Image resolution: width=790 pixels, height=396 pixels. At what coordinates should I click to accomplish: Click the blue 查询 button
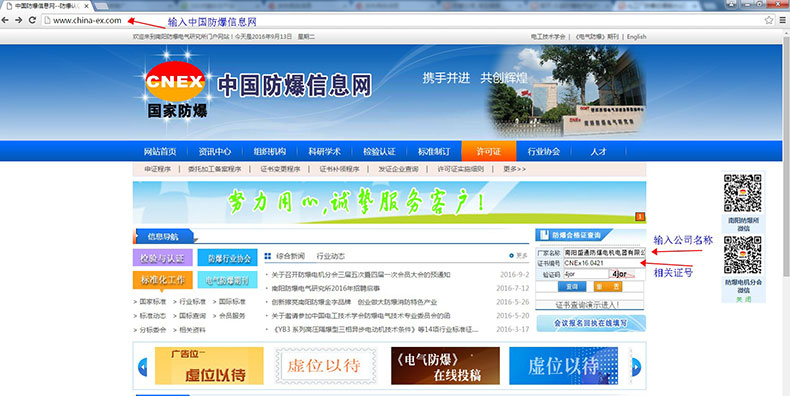point(572,286)
